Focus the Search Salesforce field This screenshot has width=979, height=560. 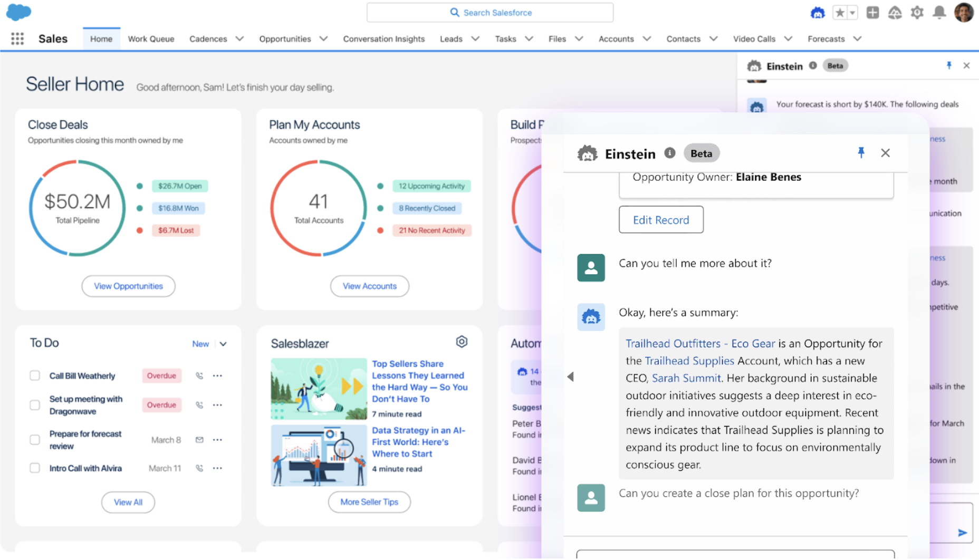[490, 12]
